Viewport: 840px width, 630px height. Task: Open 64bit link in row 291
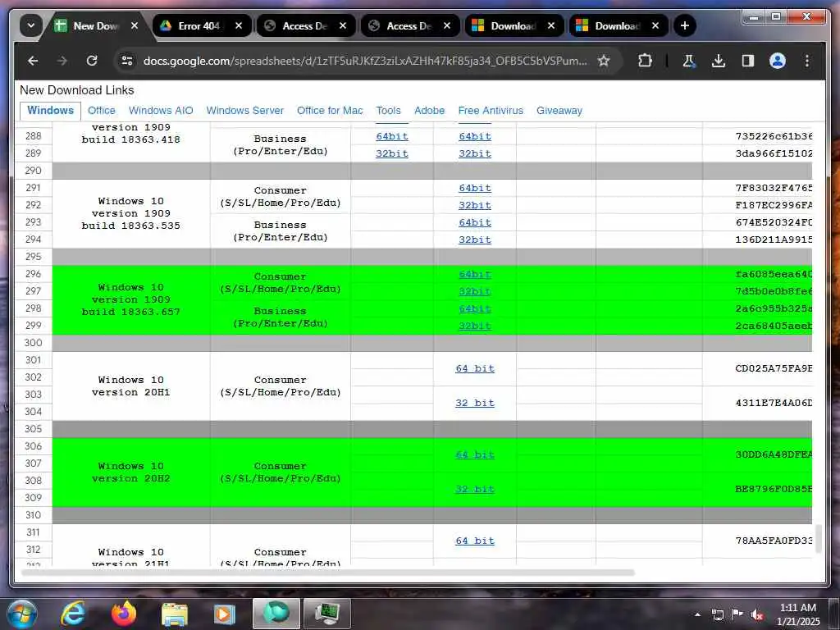475,188
